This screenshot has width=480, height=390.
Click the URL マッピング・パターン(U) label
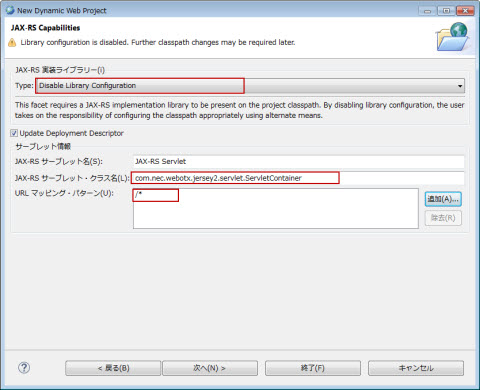[64, 193]
